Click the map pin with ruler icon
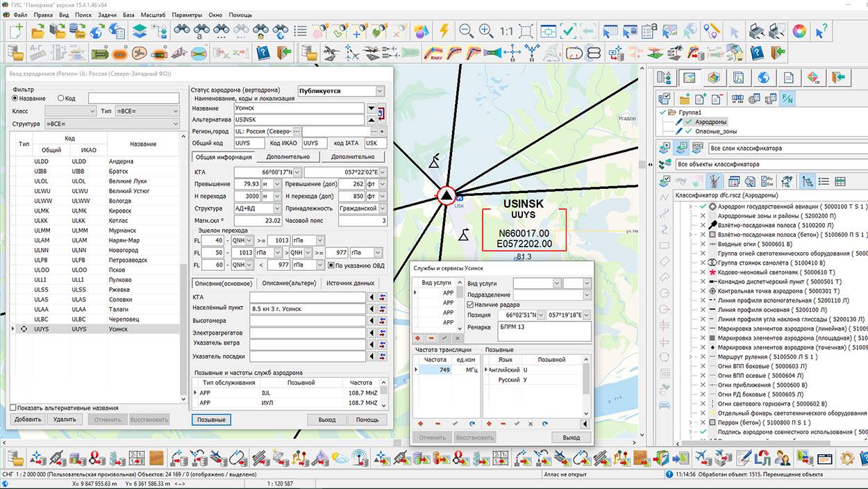The image size is (868, 489). (711, 31)
